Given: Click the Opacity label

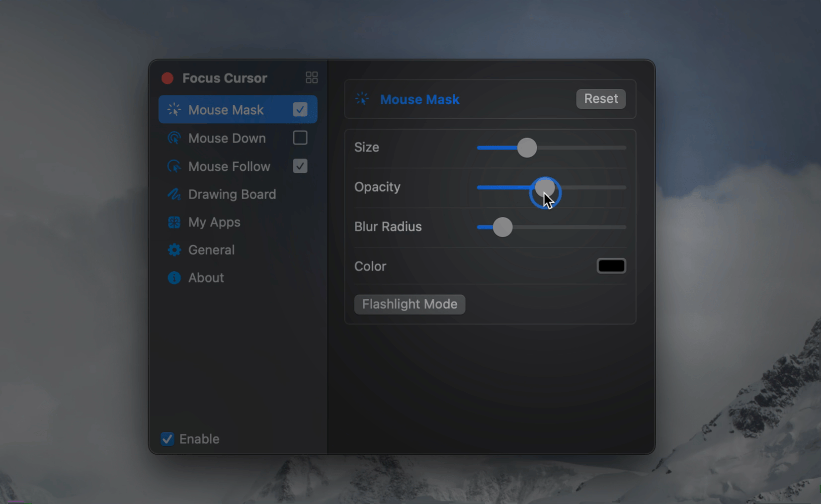Looking at the screenshot, I should coord(377,187).
